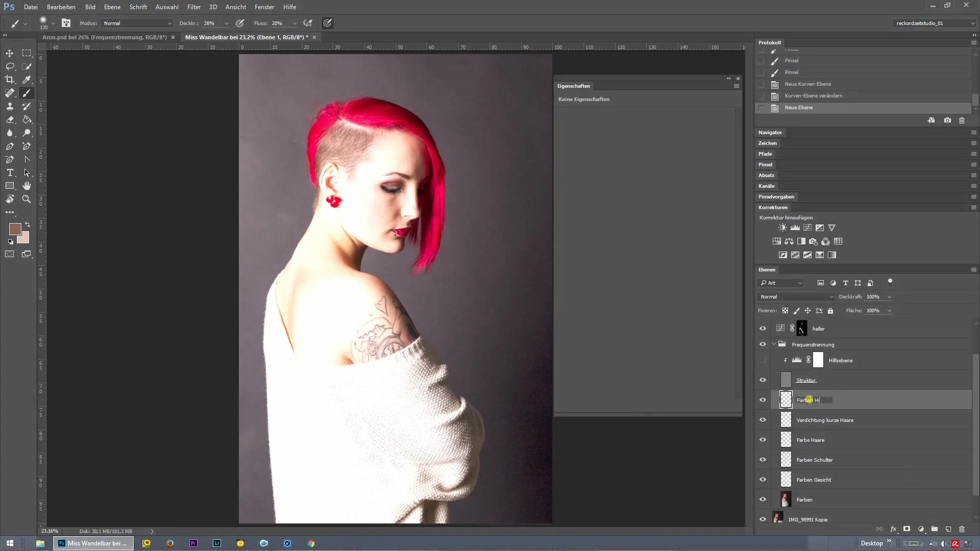Viewport: 980px width, 551px height.
Task: Select the Brush tool in toolbox
Action: 27,93
